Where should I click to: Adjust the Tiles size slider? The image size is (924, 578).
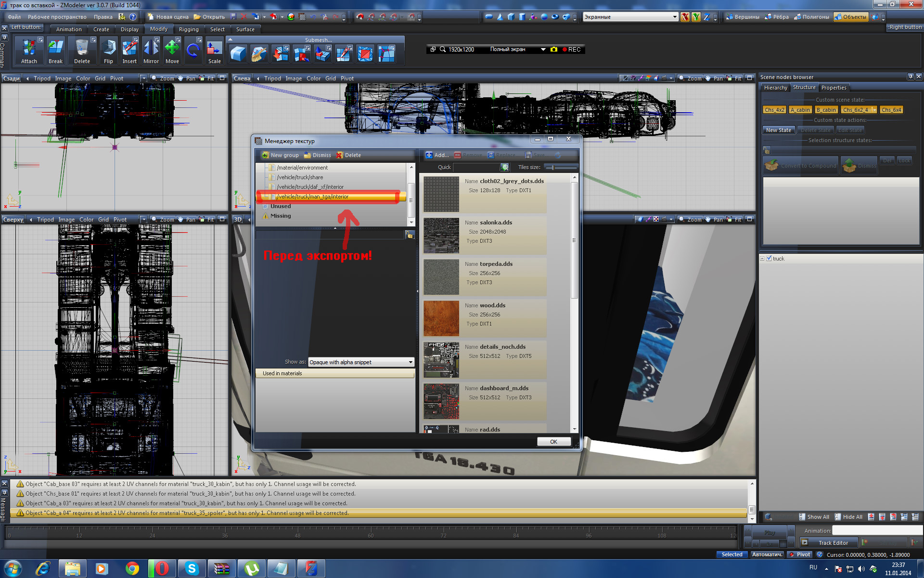pos(553,167)
